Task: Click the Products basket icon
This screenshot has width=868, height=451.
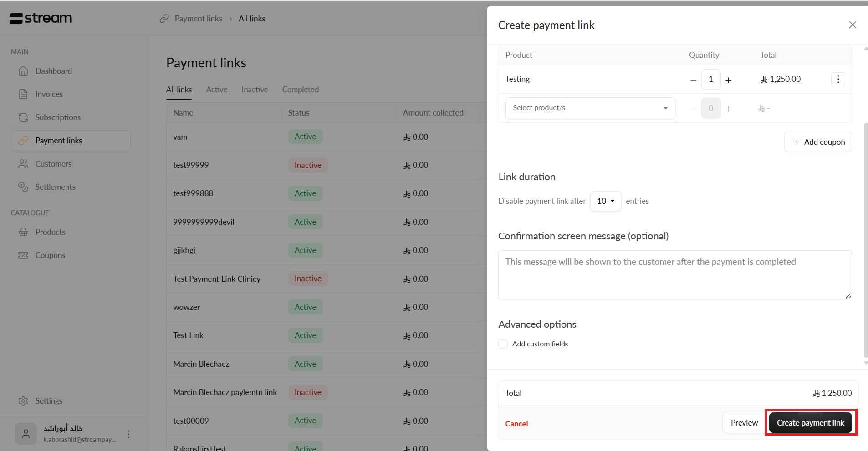Action: 23,232
